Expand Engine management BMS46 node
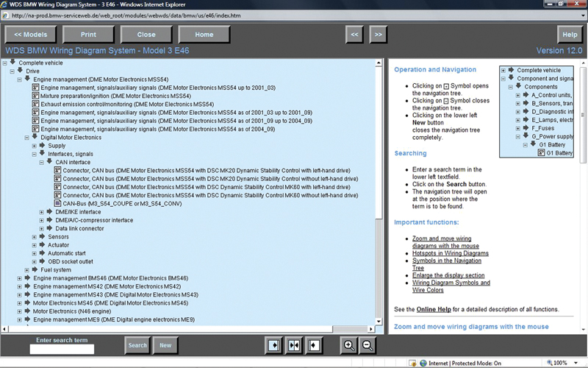This screenshot has width=588, height=368. [x=20, y=278]
